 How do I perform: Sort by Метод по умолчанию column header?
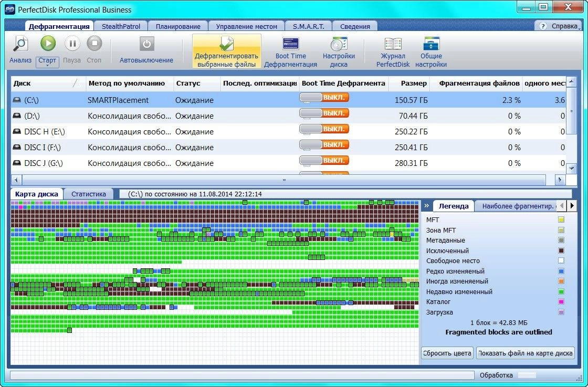click(x=130, y=83)
